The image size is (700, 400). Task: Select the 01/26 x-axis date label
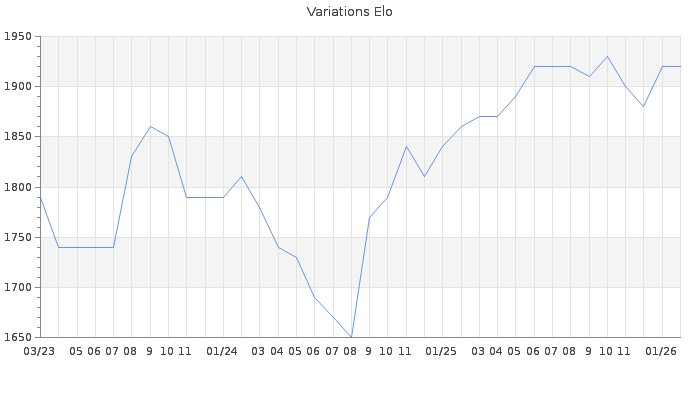tap(661, 351)
